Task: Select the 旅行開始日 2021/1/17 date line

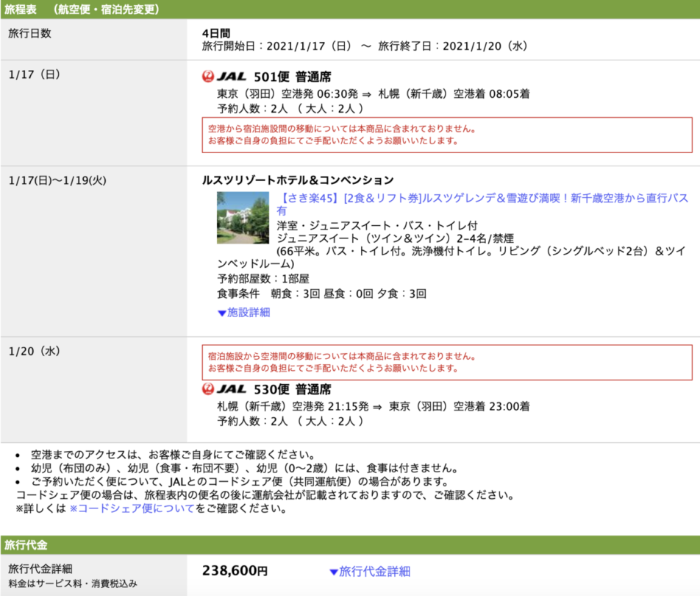Action: pos(365,46)
